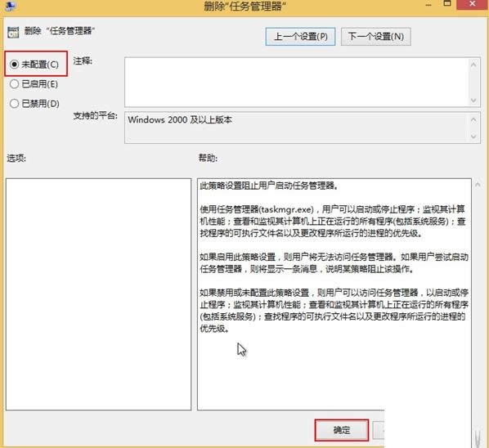
Task: Click the up arrow of the 注释 scrollbar
Action: click(x=473, y=65)
